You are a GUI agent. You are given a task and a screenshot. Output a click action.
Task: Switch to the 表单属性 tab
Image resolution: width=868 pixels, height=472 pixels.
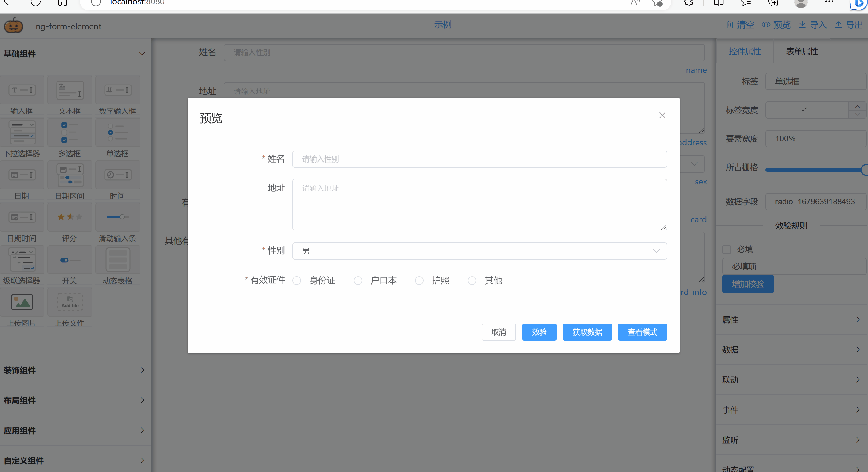coord(802,52)
